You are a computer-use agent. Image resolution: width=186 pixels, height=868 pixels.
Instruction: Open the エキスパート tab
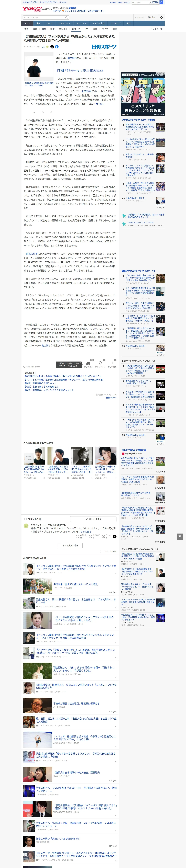pyautogui.click(x=64, y=24)
